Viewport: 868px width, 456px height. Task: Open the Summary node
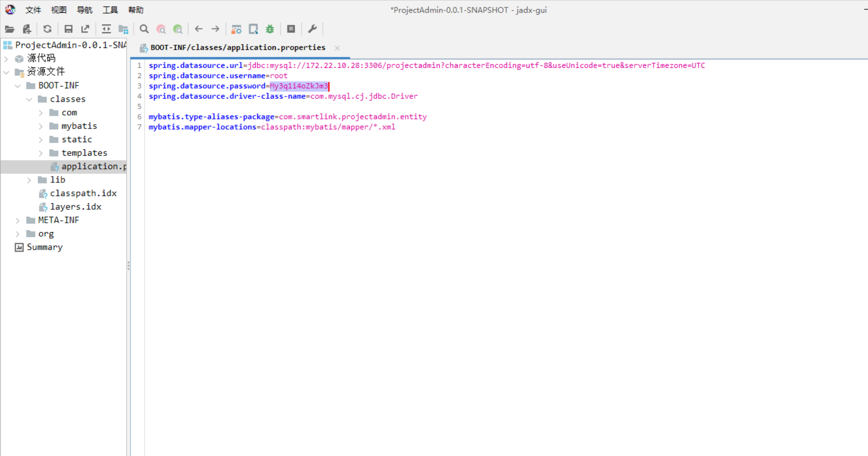(44, 247)
